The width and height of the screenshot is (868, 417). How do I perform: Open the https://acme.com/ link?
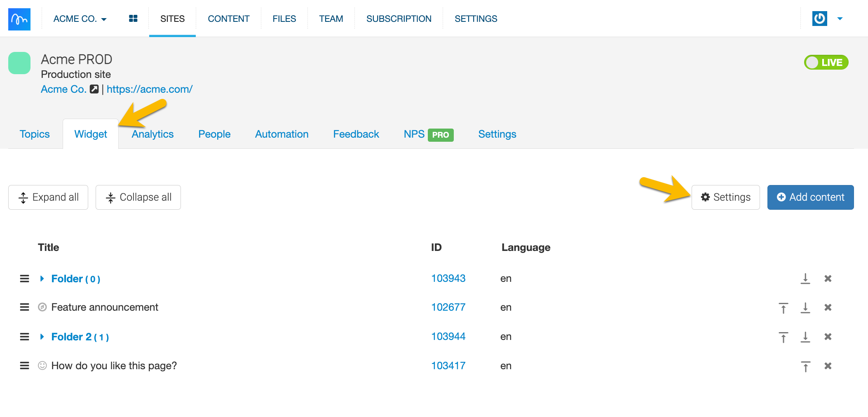click(x=149, y=89)
